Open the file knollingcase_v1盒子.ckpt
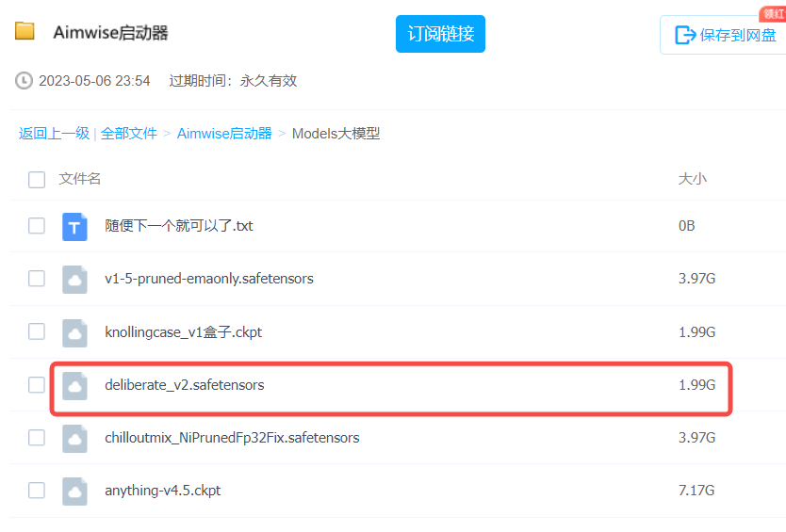The height and width of the screenshot is (532, 786). [183, 332]
